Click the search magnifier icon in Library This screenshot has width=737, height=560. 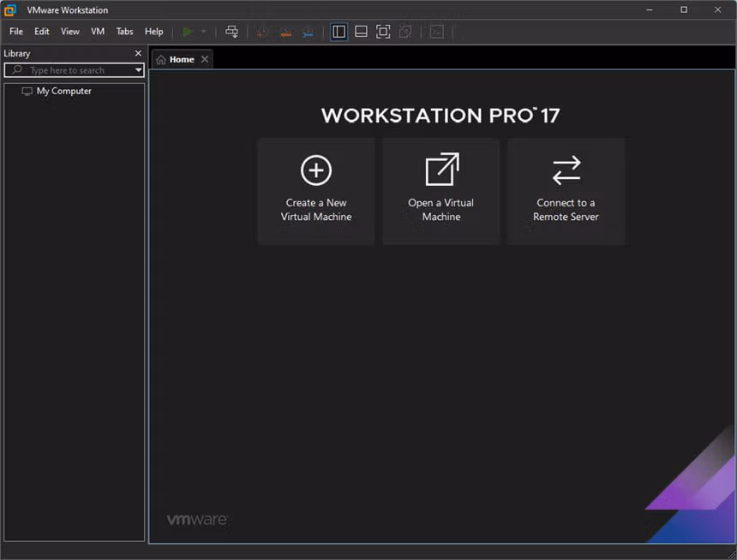coord(17,70)
